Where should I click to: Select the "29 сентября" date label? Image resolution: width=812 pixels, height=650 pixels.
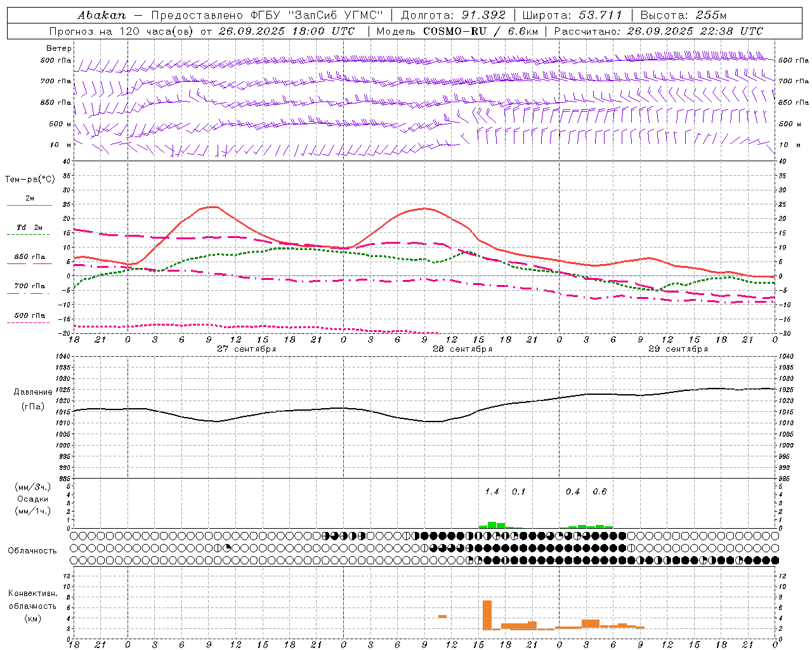tap(678, 349)
